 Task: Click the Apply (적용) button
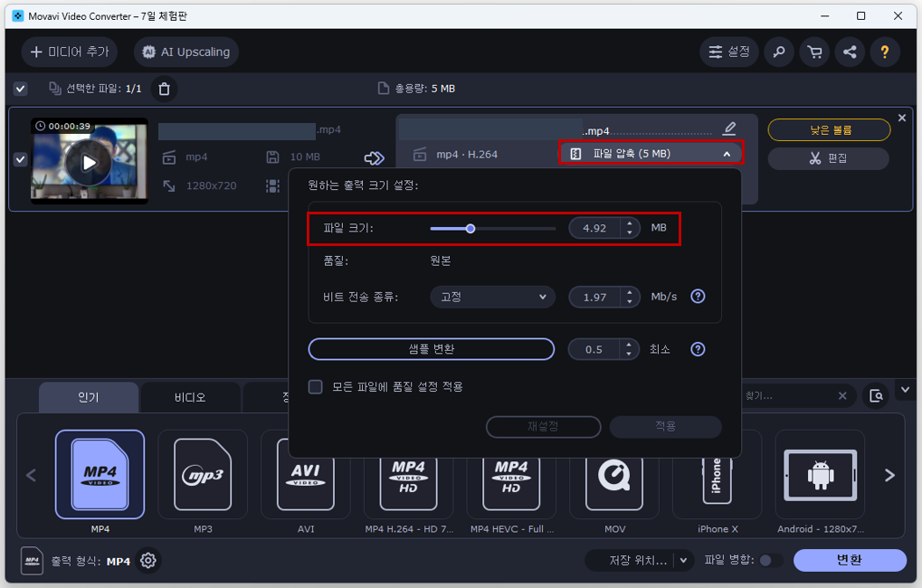pyautogui.click(x=666, y=426)
